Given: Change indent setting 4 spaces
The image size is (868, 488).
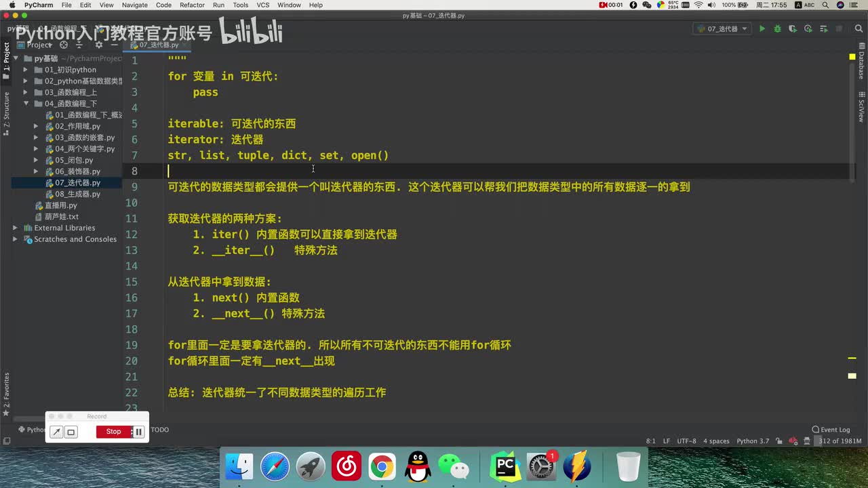Looking at the screenshot, I should [716, 441].
